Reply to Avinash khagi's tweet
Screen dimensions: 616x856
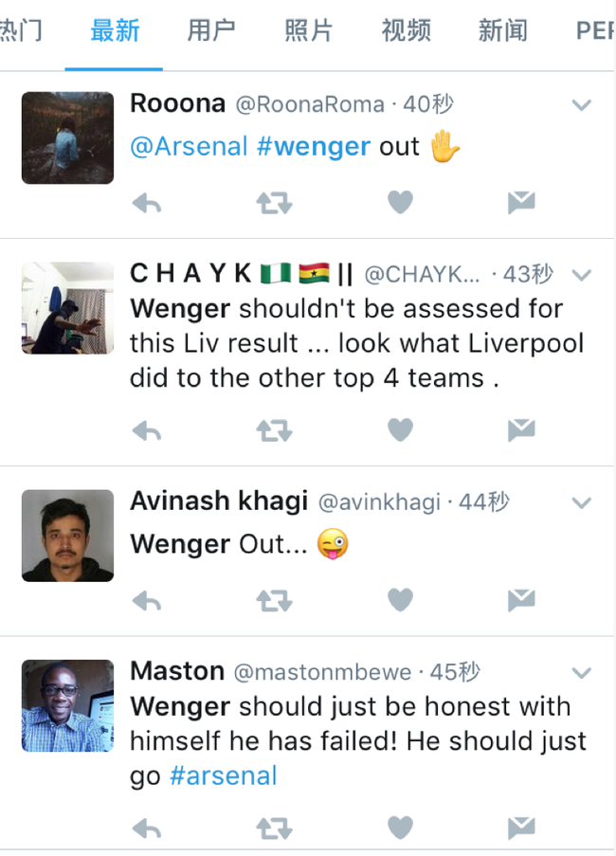tap(147, 600)
